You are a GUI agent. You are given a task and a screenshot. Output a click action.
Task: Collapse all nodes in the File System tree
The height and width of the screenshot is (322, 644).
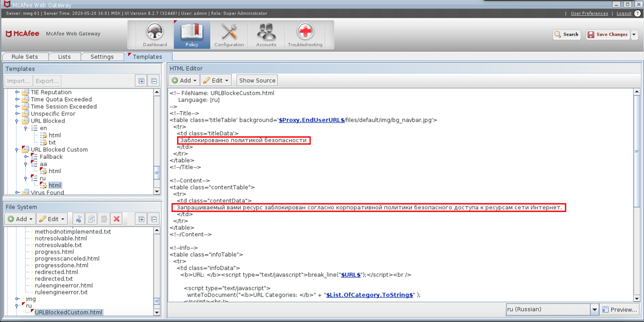pos(153,219)
